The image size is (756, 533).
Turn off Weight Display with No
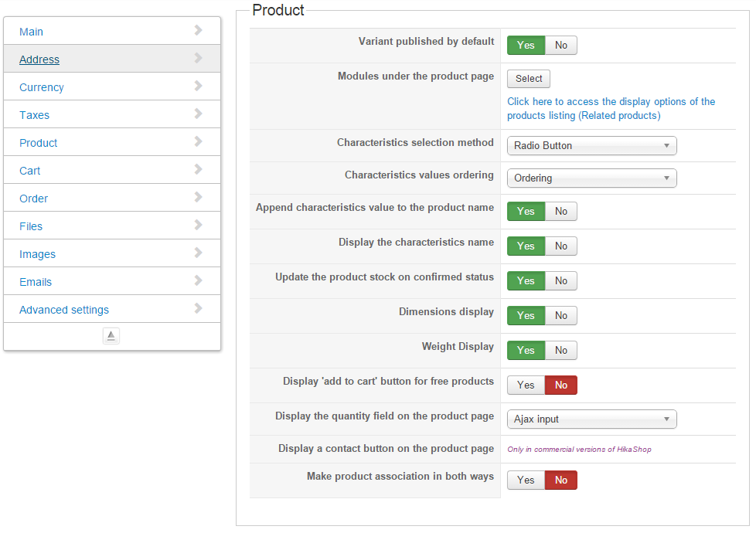(561, 351)
